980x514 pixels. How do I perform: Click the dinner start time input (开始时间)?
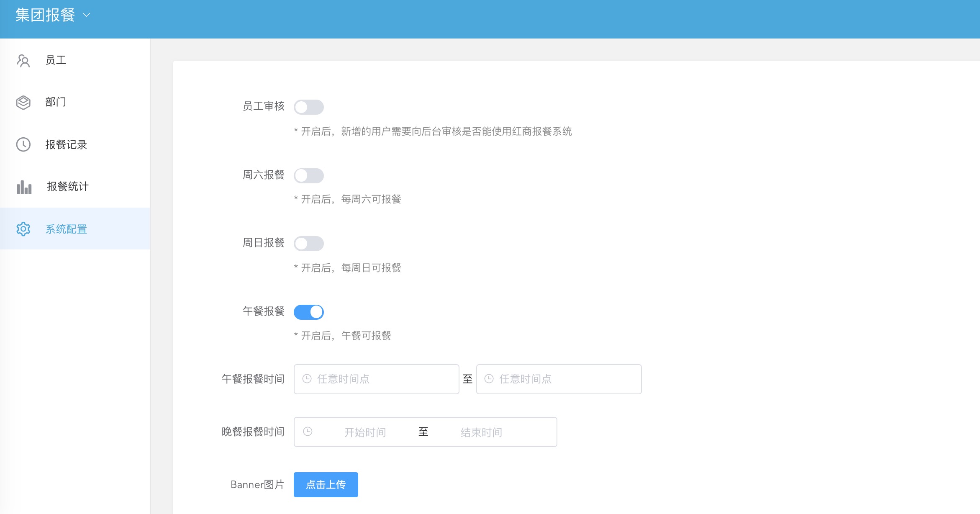365,432
